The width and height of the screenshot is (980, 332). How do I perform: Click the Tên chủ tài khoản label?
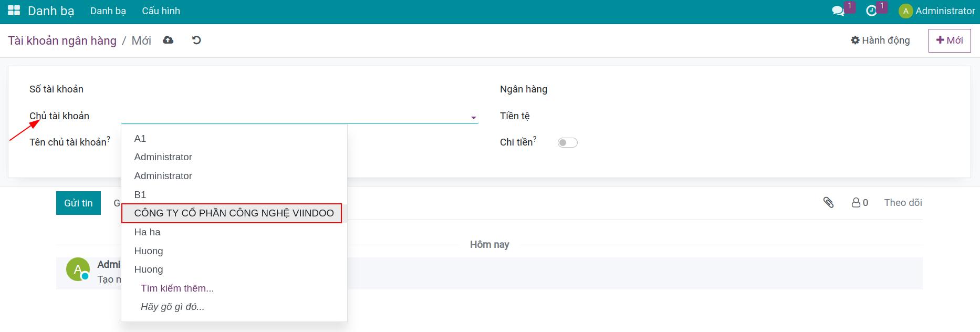pos(68,142)
